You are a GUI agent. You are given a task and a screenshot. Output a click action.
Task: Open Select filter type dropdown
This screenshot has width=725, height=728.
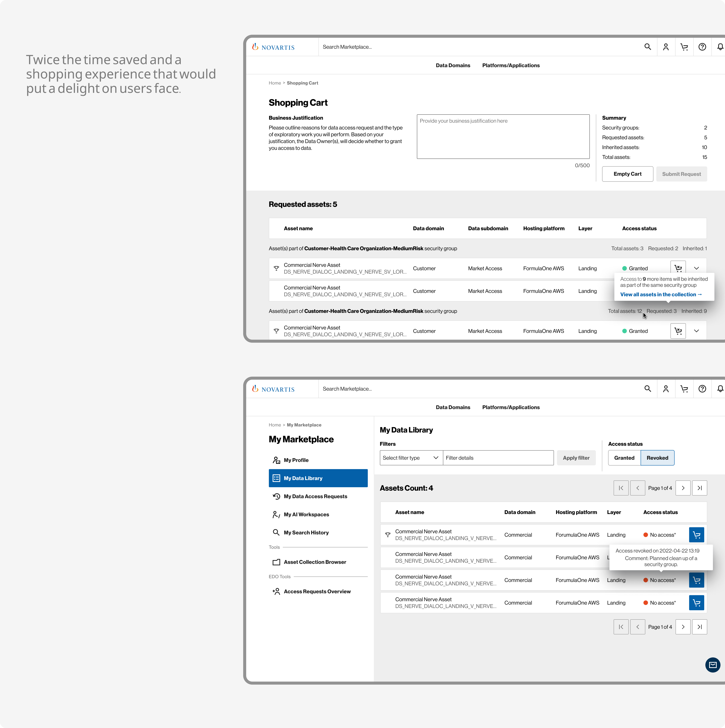tap(411, 458)
